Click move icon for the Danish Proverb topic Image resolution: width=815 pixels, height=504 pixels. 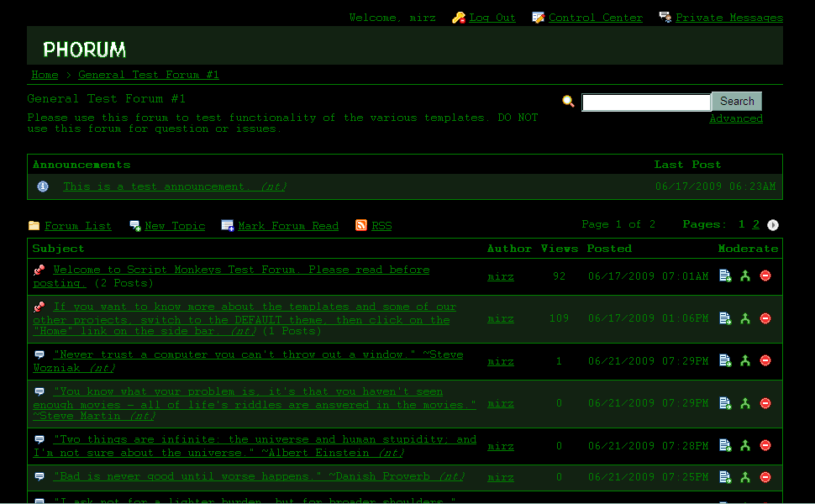pyautogui.click(x=725, y=477)
